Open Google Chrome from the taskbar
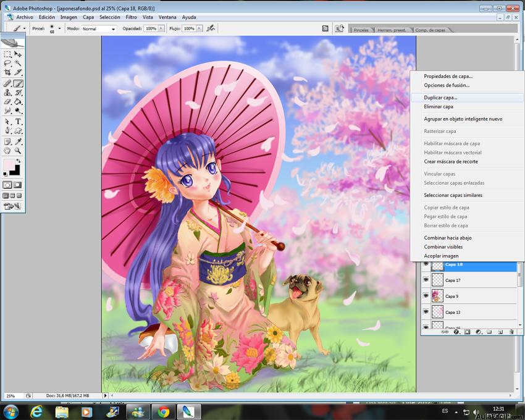Screen dimensions: 525x420 (x=164, y=411)
